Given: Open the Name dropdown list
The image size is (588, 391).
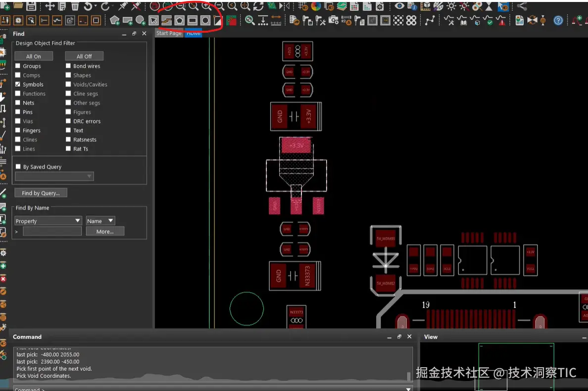Looking at the screenshot, I should 100,221.
